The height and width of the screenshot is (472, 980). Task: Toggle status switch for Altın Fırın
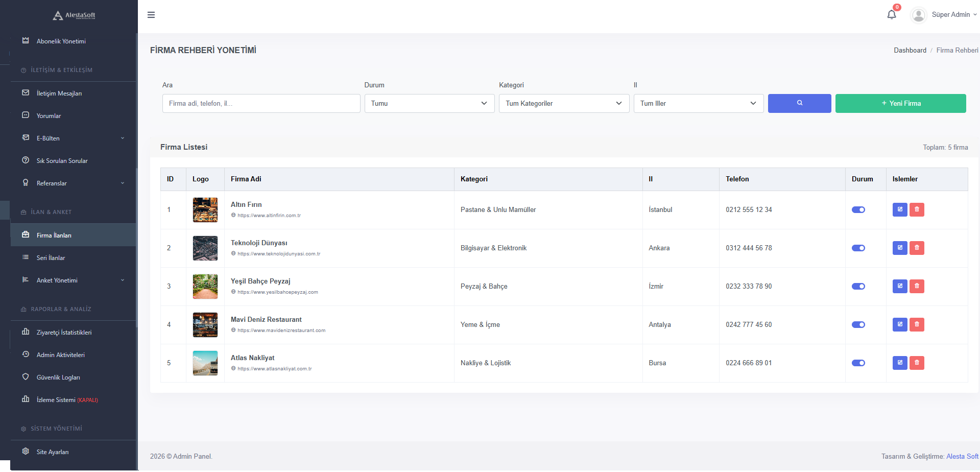[858, 209]
